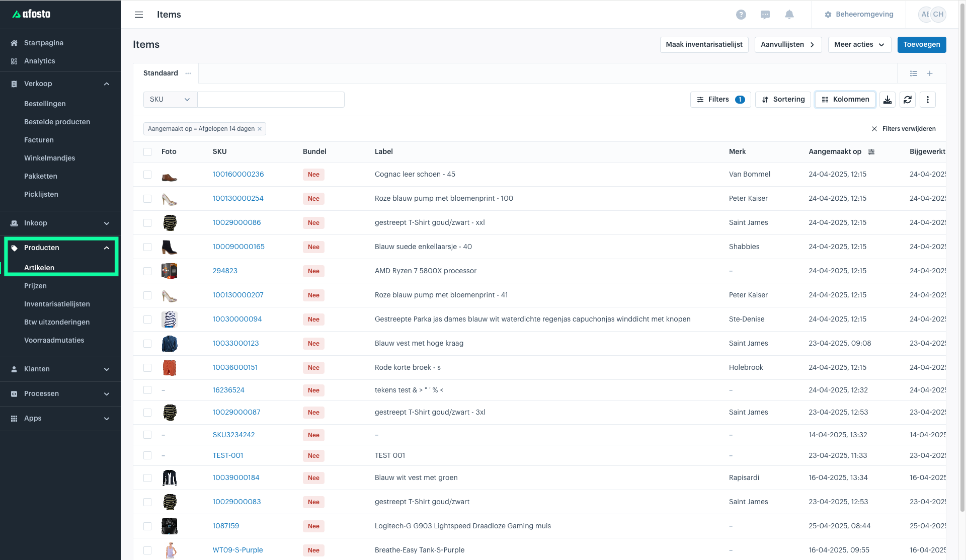966x560 pixels.
Task: Open the Aanvullijsten submenu
Action: (x=788, y=44)
